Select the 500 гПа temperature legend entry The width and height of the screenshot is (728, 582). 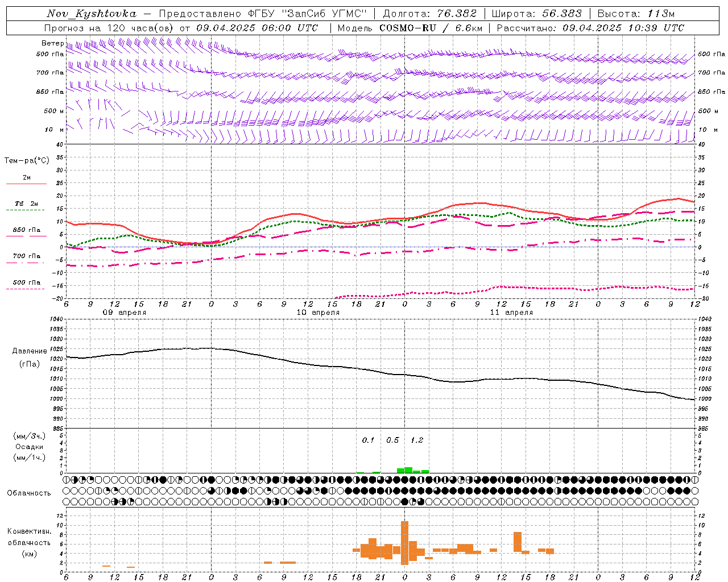pyautogui.click(x=27, y=282)
